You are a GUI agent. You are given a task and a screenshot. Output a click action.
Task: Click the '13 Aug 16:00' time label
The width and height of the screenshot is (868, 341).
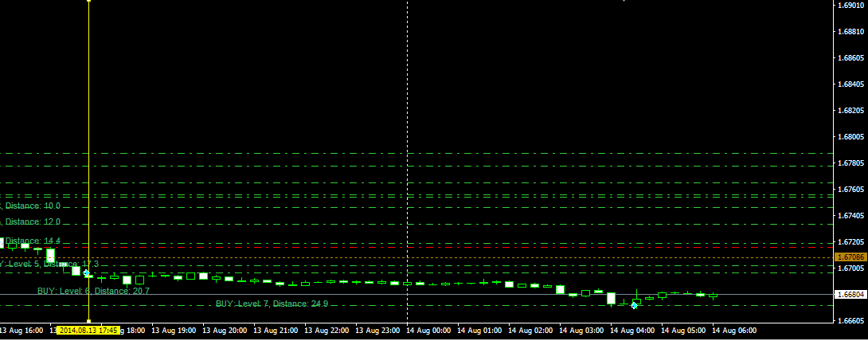[22, 330]
